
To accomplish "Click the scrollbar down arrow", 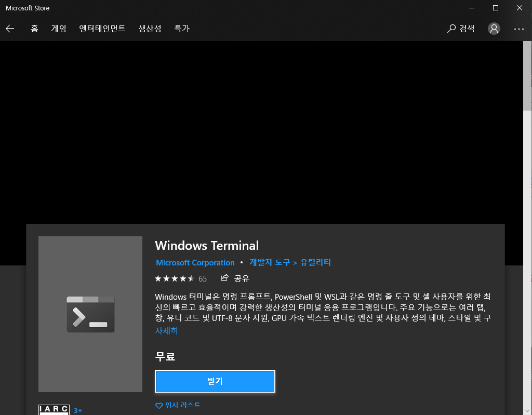I will pyautogui.click(x=527, y=411).
